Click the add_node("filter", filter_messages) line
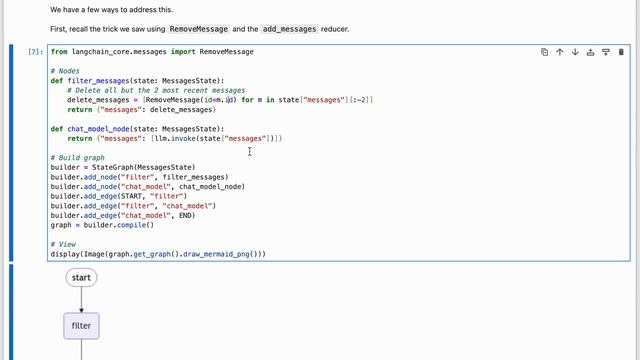 point(140,177)
